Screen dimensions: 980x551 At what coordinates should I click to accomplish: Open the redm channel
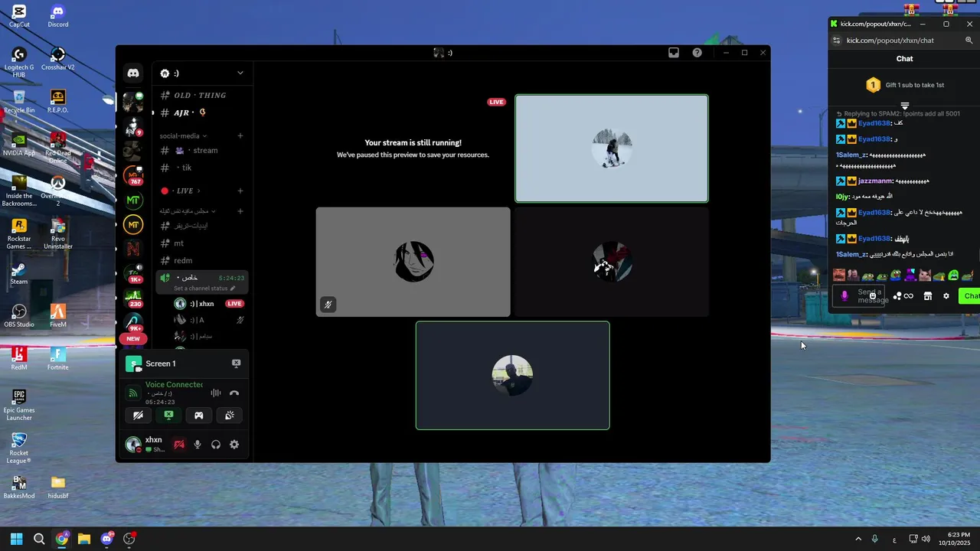202,260
